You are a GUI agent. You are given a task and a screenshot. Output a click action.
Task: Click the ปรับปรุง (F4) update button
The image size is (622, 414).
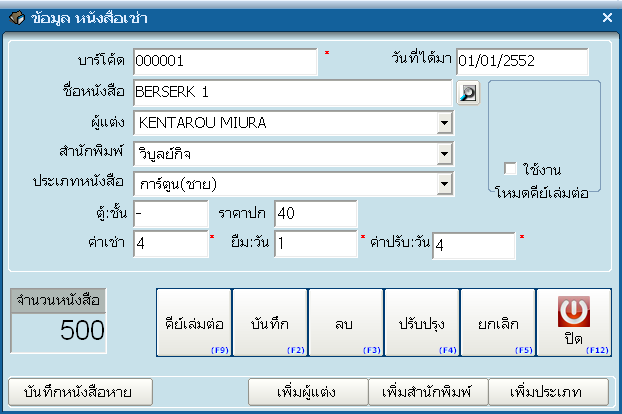pyautogui.click(x=422, y=323)
